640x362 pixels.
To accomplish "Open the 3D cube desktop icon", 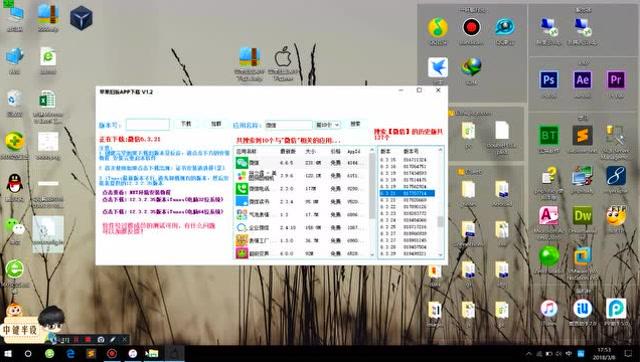I will coord(81,18).
